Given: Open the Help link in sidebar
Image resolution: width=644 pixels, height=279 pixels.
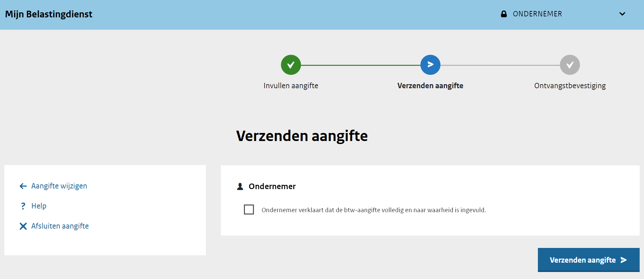Looking at the screenshot, I should click(39, 206).
